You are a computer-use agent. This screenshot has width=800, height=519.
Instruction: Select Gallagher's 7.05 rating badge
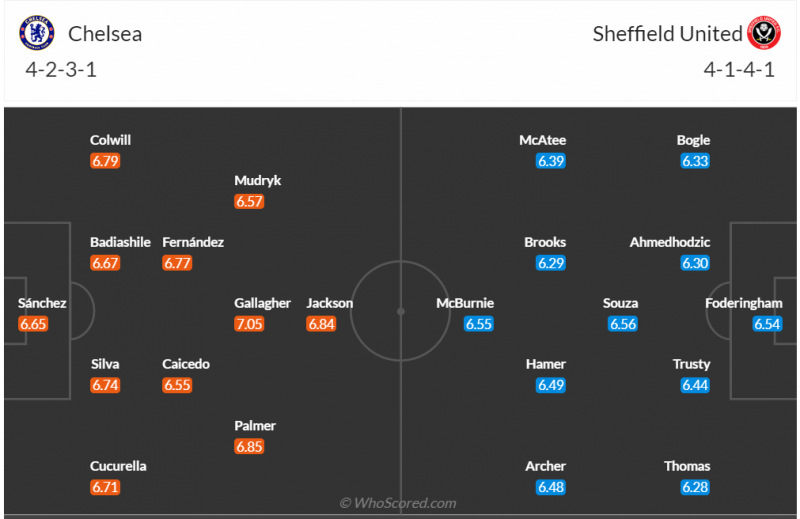[249, 324]
